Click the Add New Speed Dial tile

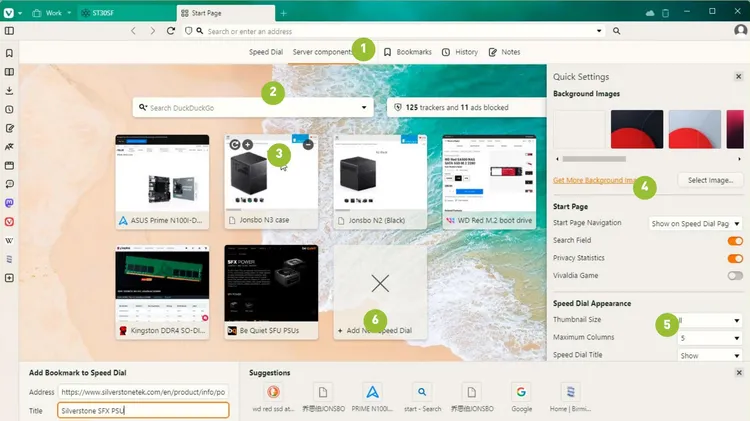click(x=380, y=292)
